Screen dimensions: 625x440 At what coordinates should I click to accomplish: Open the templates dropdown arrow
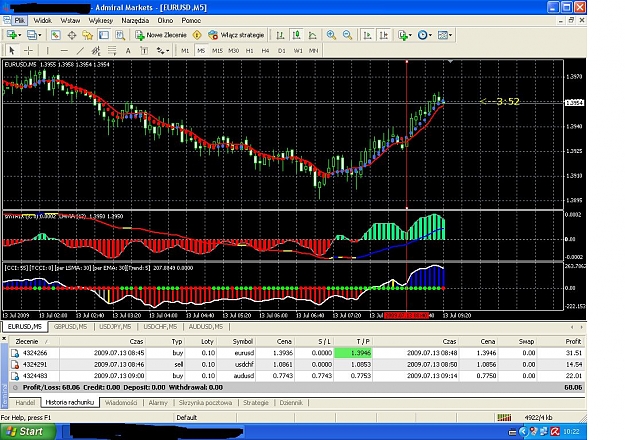(x=450, y=35)
